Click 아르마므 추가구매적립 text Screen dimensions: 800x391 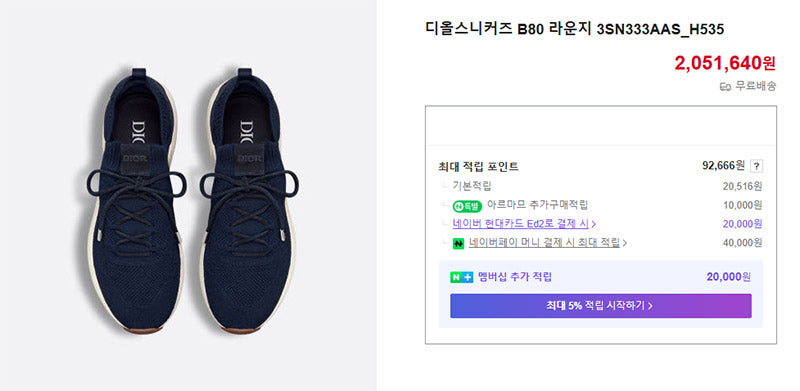(537, 205)
